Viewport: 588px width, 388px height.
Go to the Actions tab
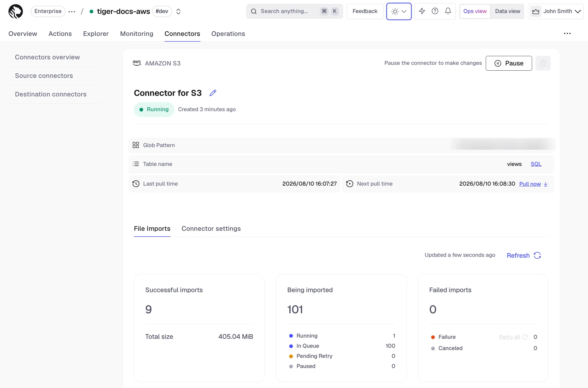(x=60, y=34)
